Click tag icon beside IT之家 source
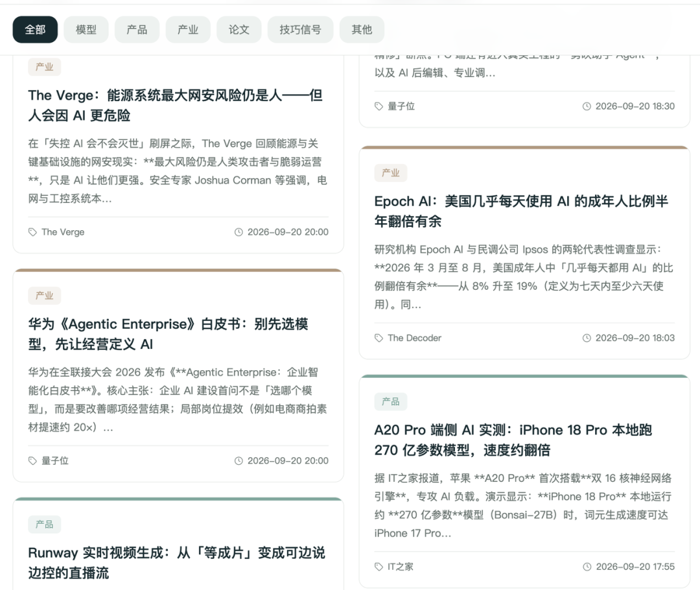700x590 pixels. click(x=379, y=566)
